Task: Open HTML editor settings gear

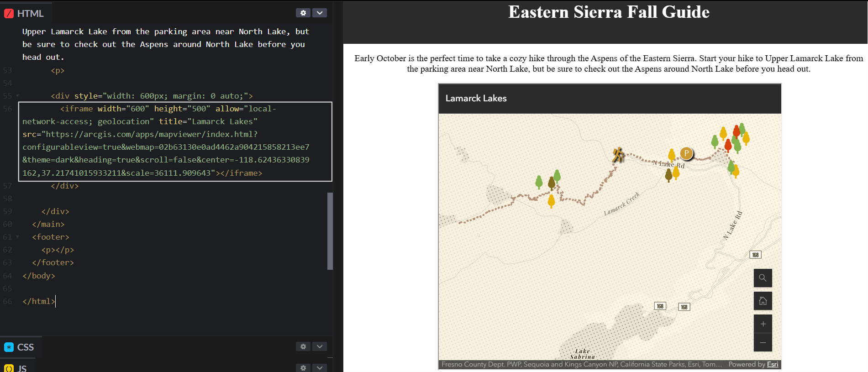Action: point(303,13)
